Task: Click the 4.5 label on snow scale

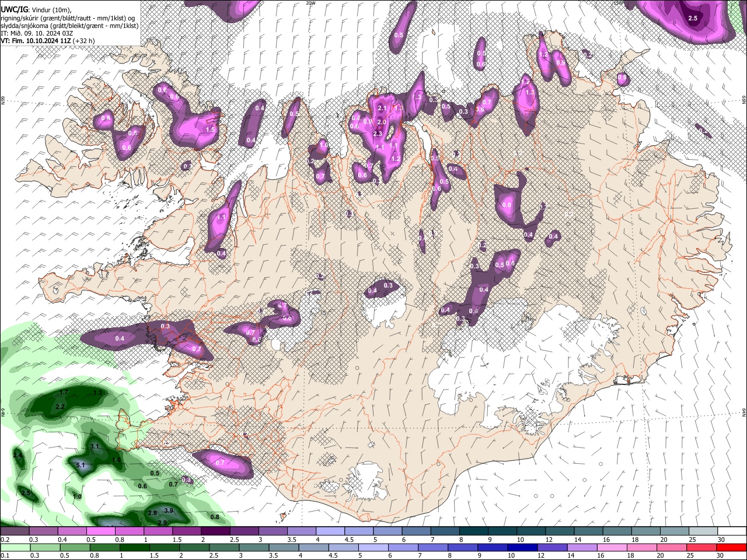Action: pos(350,540)
